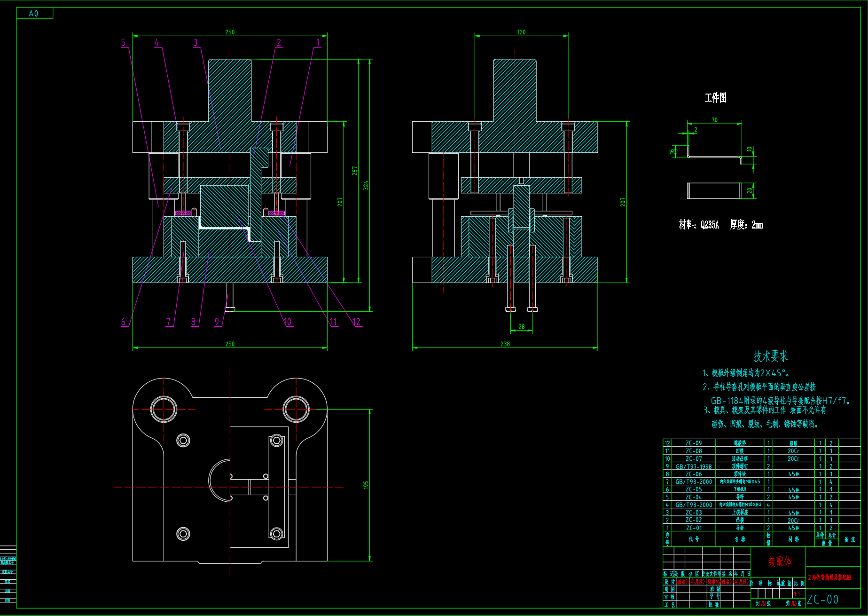Click the ZC-09 cell in parts list
The image size is (868, 616).
[x=694, y=443]
